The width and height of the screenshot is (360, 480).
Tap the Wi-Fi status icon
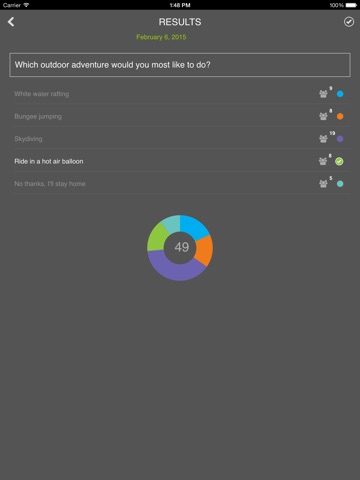(26, 5)
